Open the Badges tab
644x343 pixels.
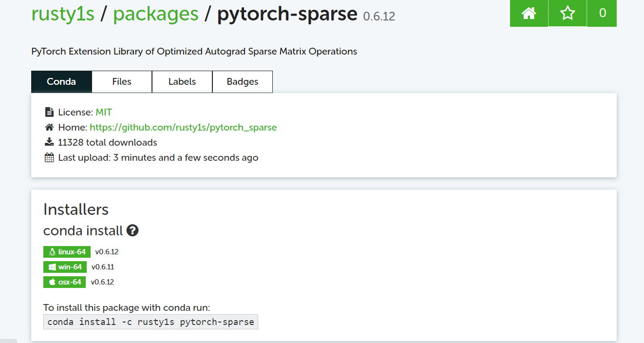(x=243, y=82)
